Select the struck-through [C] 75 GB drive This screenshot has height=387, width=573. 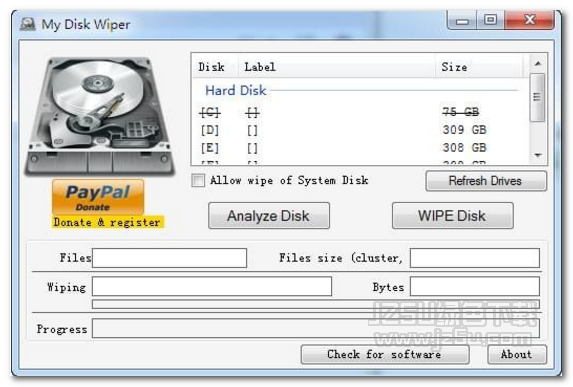360,112
